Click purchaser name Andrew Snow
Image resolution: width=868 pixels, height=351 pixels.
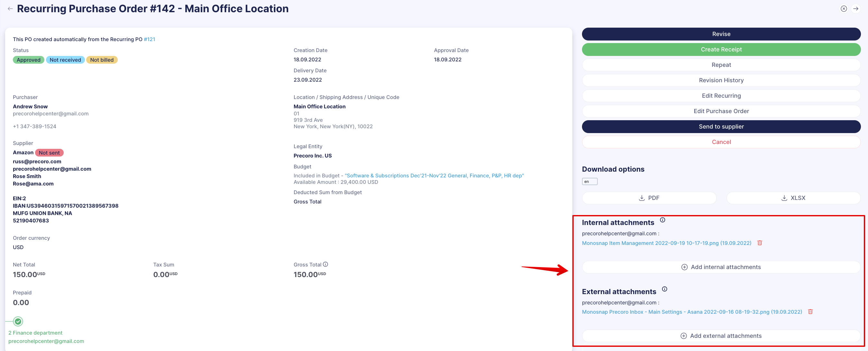[x=30, y=107]
